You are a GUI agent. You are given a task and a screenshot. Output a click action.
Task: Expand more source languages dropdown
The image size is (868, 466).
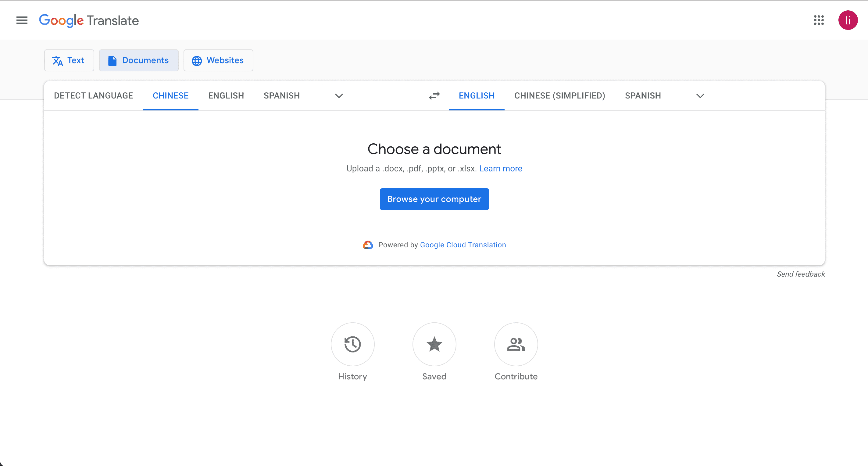pyautogui.click(x=339, y=96)
